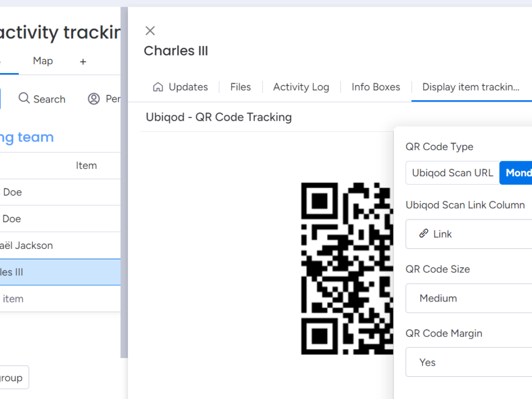
Task: Click the activity tracking board title
Action: pos(60,33)
